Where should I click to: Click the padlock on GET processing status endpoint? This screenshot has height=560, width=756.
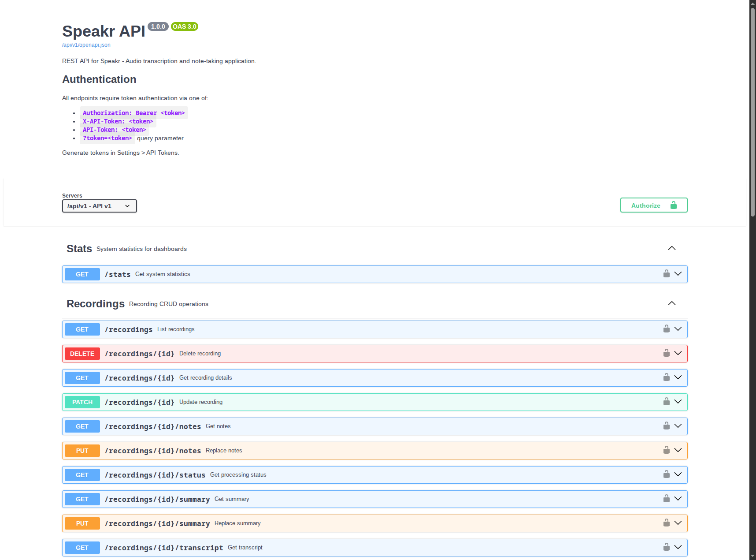(x=666, y=474)
